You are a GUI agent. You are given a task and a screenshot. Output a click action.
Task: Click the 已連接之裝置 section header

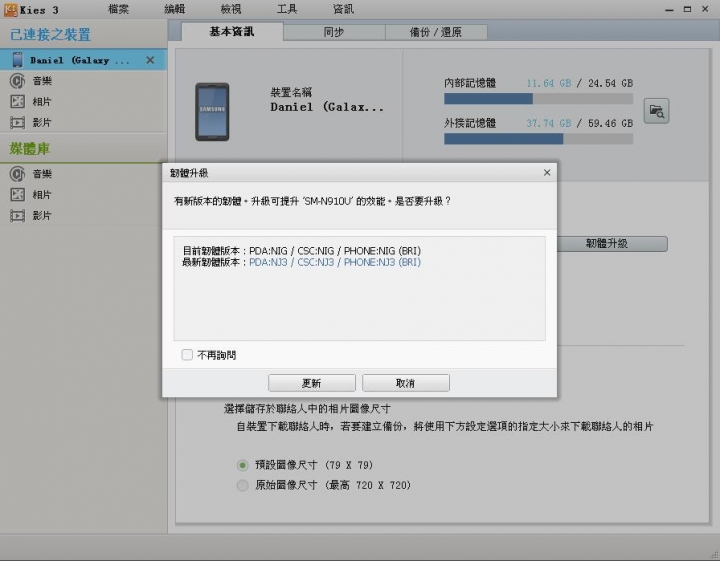coord(51,34)
